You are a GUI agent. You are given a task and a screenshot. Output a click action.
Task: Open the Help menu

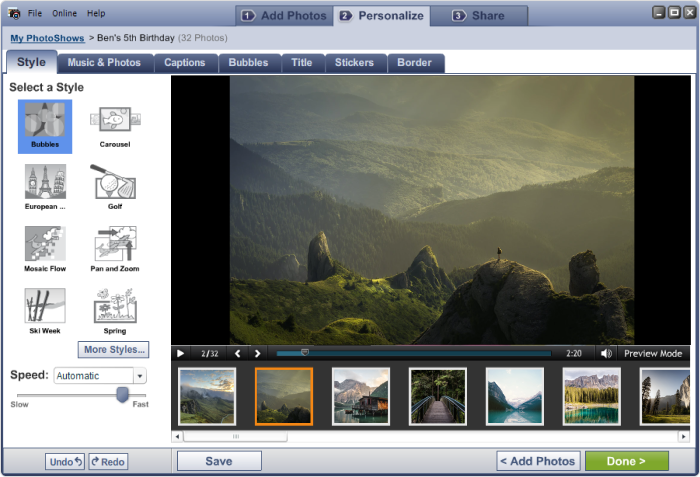(96, 13)
